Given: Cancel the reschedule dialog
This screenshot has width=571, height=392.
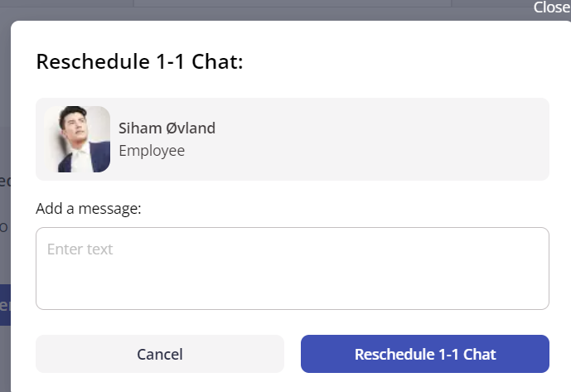Looking at the screenshot, I should click(160, 354).
